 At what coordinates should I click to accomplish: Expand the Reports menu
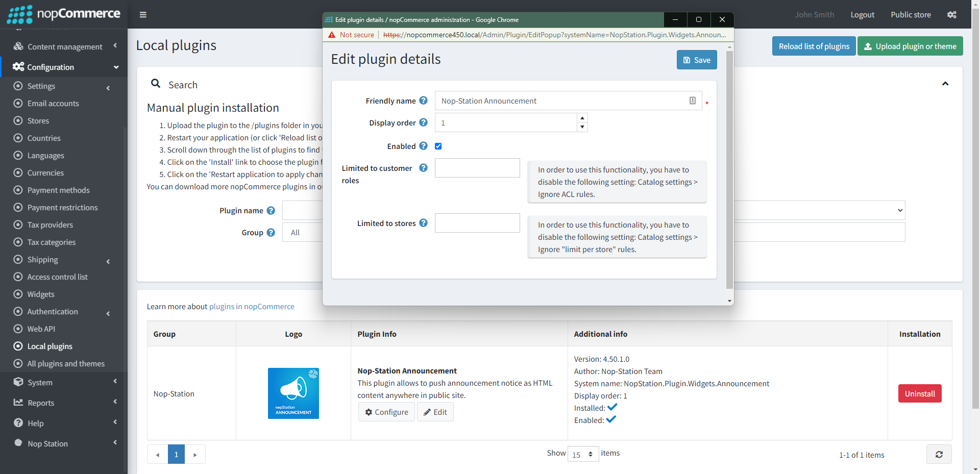click(64, 403)
